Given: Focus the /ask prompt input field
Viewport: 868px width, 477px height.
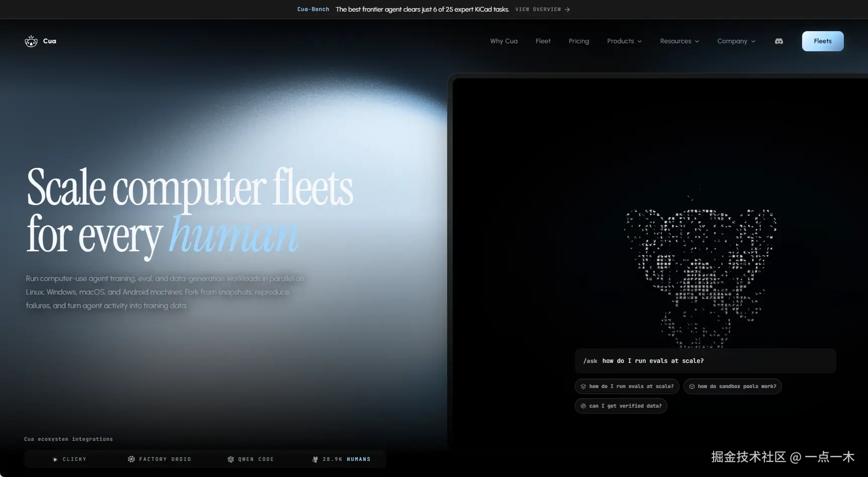Looking at the screenshot, I should [706, 361].
